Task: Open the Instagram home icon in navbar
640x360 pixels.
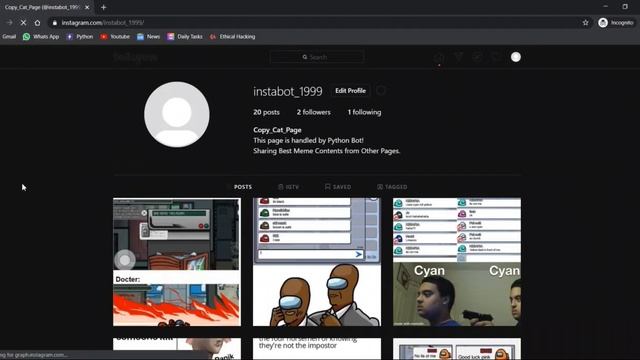Action: (x=439, y=57)
